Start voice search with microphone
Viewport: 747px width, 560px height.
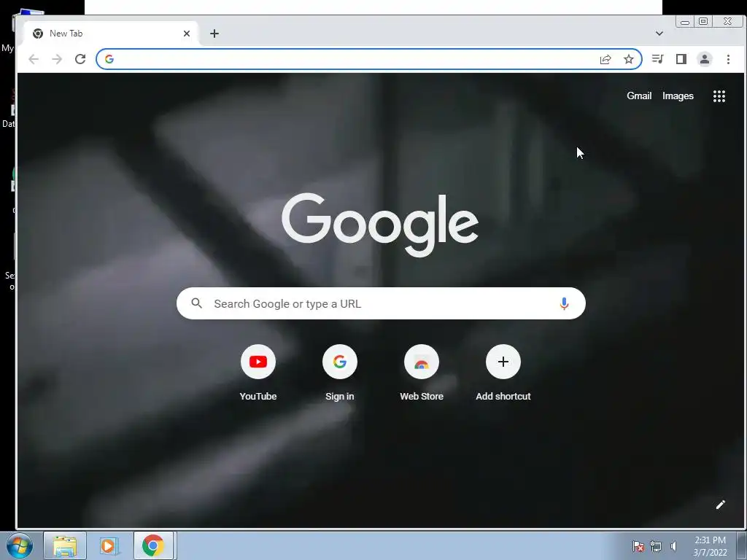(x=564, y=303)
